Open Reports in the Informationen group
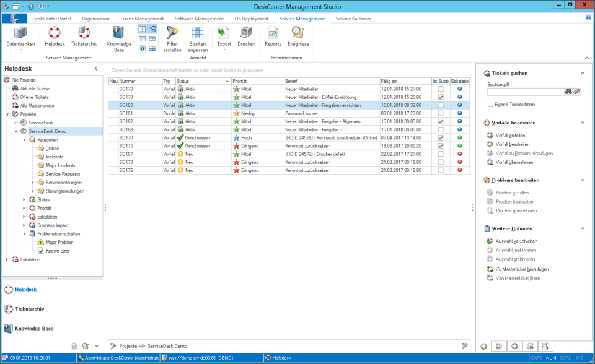This screenshot has height=364, width=595. 273,38
